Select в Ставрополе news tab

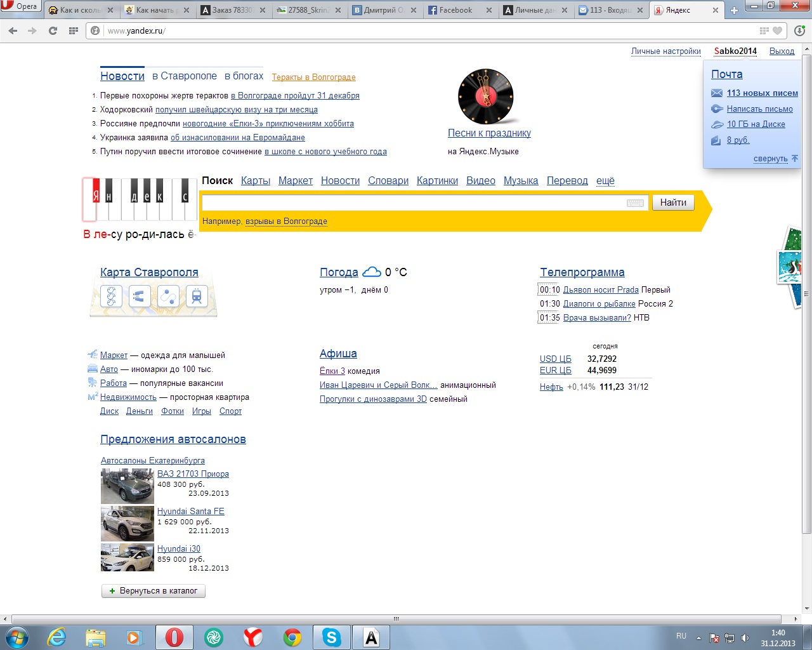point(185,76)
